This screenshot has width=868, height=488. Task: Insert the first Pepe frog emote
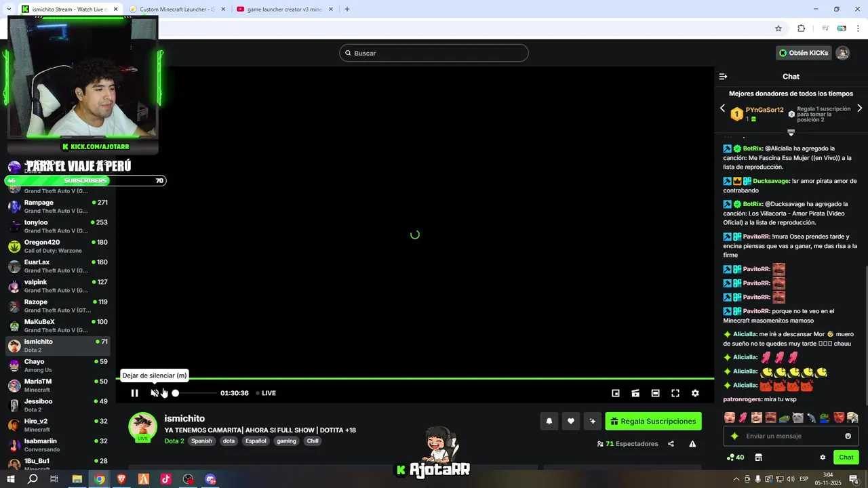pyautogui.click(x=784, y=418)
